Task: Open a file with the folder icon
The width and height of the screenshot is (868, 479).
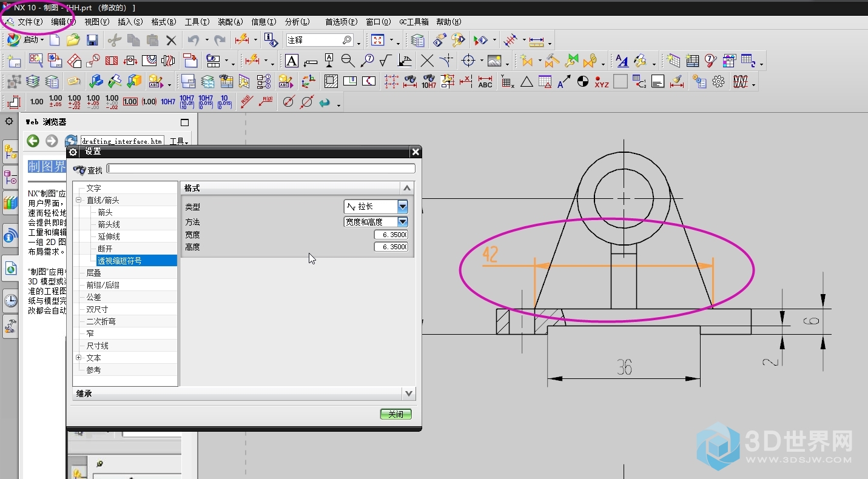Action: [x=73, y=40]
